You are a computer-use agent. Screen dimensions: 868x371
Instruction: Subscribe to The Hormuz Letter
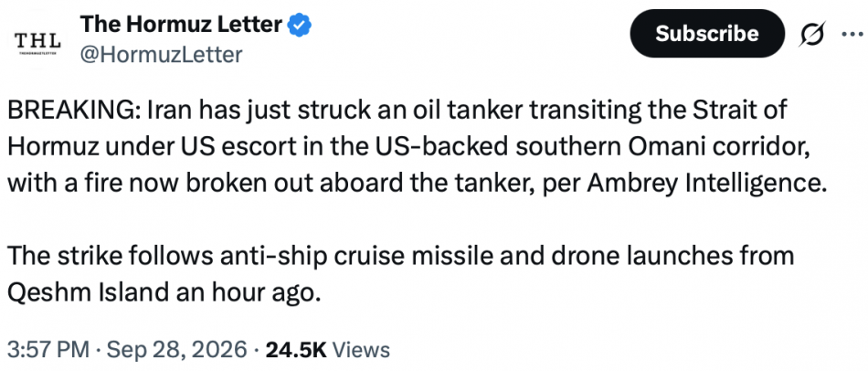(707, 33)
